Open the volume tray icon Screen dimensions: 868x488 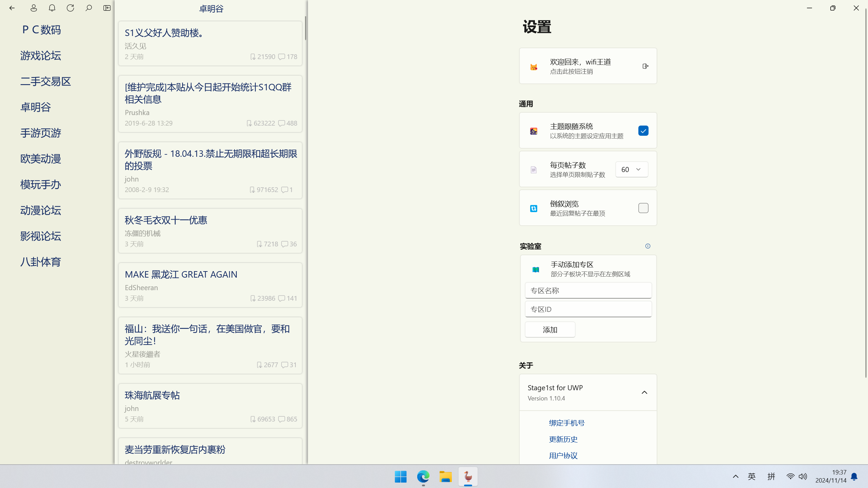[803, 476]
